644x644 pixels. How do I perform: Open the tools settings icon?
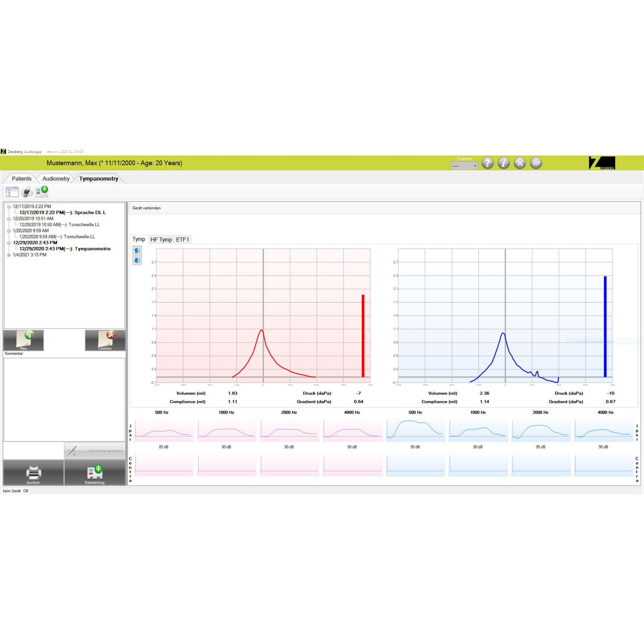coord(519,163)
